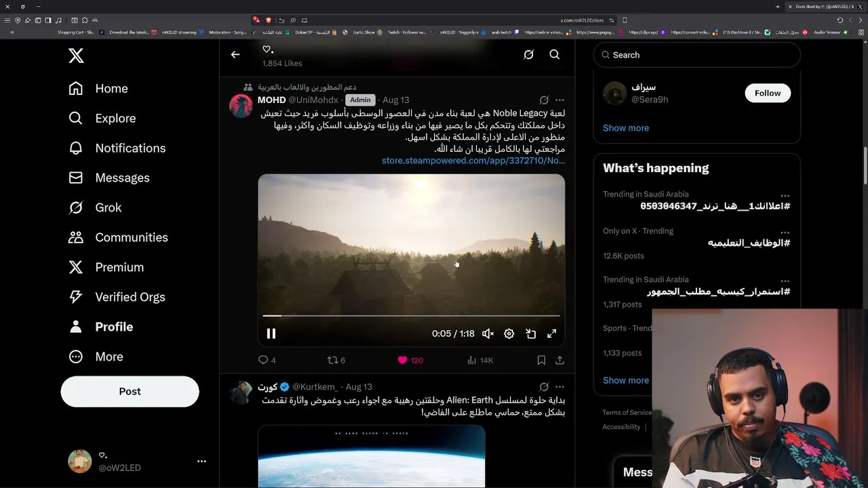Screen dimensions: 868x488
Task: Open the Brave Rewards triangle icon
Action: click(x=256, y=20)
